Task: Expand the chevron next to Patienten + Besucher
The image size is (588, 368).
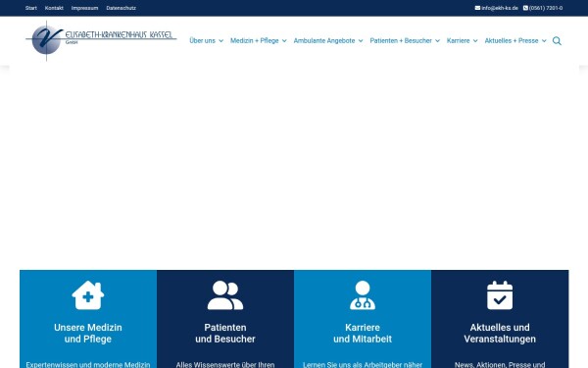Action: pos(437,41)
